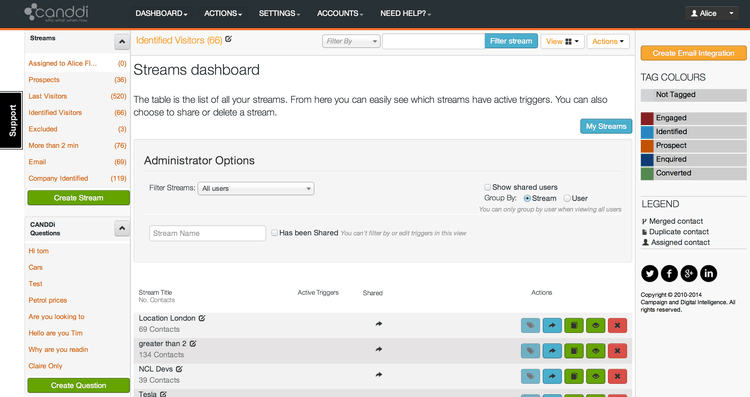
Task: Enable the Show shared users checkbox
Action: pos(487,187)
